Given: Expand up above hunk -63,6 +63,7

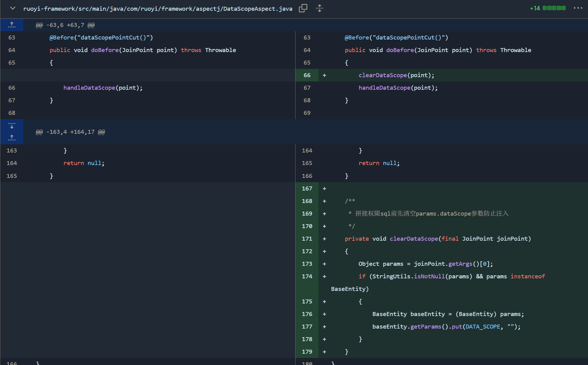Looking at the screenshot, I should coord(12,25).
